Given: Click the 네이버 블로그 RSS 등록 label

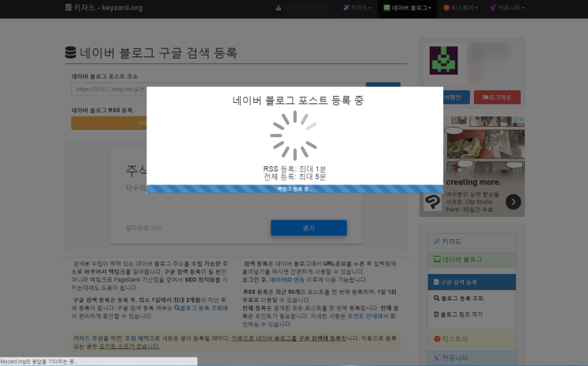Looking at the screenshot, I should 102,110.
